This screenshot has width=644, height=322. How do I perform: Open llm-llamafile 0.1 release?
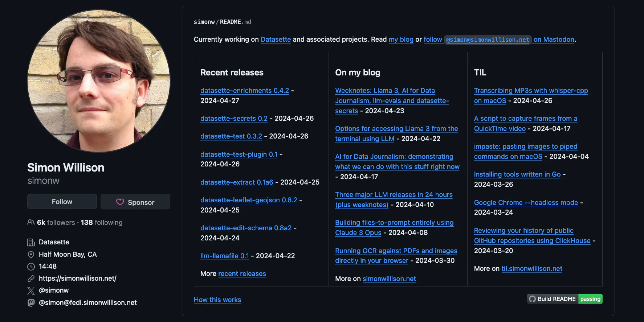pyautogui.click(x=225, y=256)
